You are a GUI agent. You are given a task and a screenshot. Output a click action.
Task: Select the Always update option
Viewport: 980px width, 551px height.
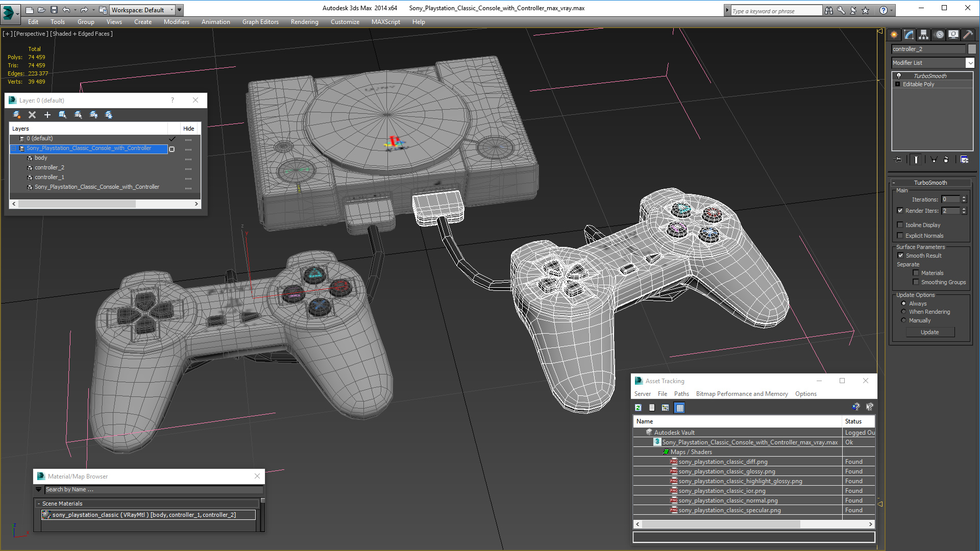point(903,303)
